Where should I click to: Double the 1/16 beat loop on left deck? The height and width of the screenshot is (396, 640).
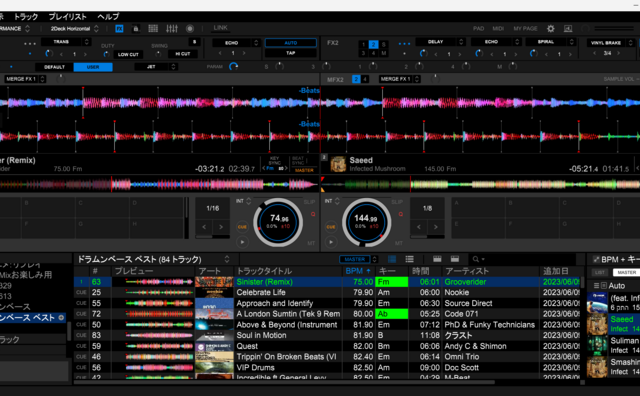(x=221, y=227)
